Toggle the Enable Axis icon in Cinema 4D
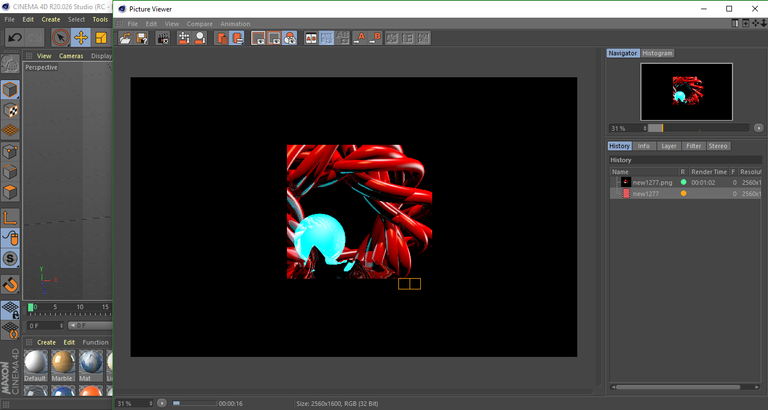Viewport: 768px width, 410px height. (10, 218)
